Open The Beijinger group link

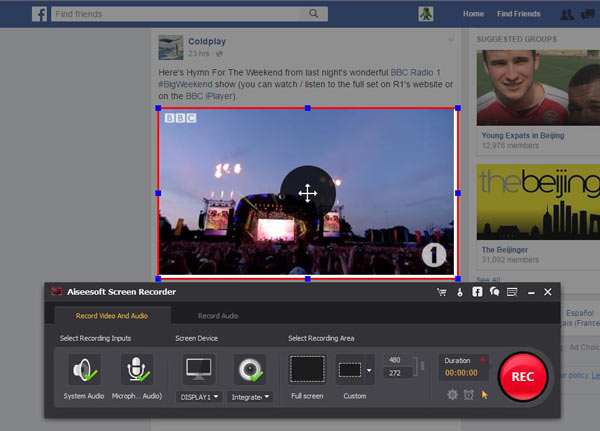[505, 250]
